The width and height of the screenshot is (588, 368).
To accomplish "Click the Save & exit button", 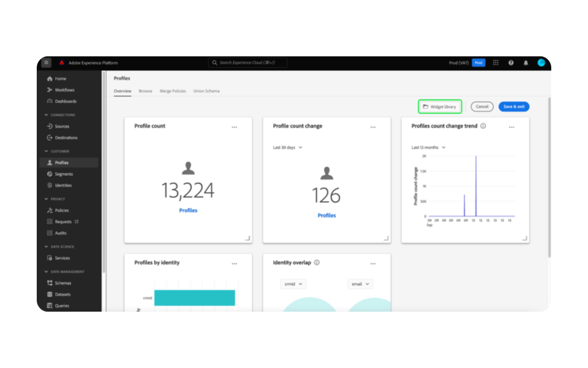I will point(513,107).
